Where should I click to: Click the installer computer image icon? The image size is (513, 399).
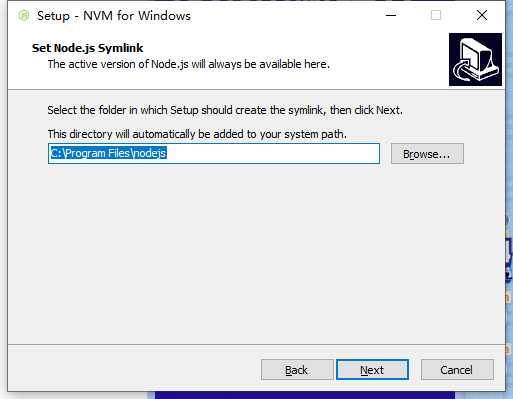(x=475, y=59)
